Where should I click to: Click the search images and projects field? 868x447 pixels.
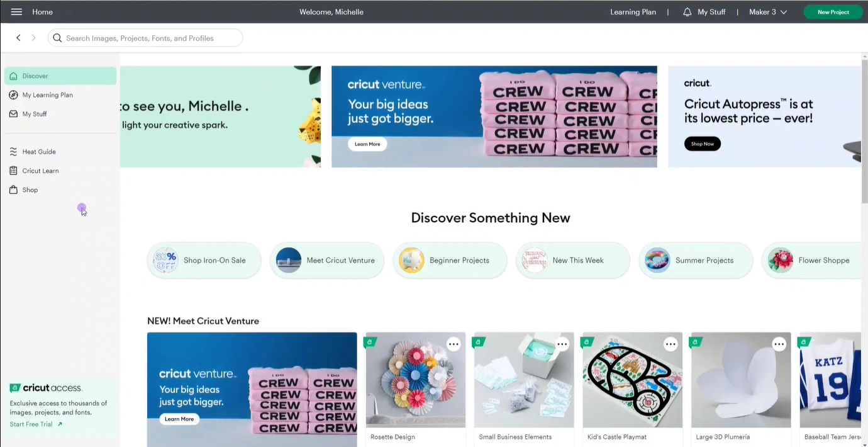151,38
